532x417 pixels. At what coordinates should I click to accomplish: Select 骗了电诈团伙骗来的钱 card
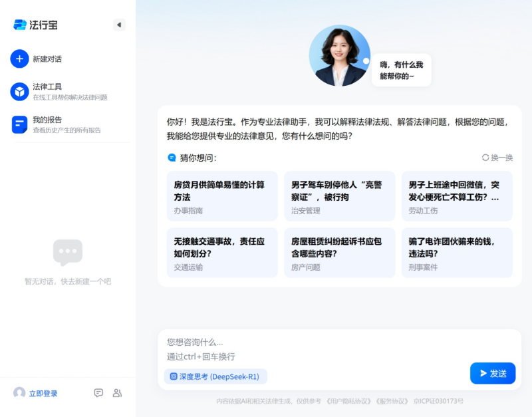tap(457, 253)
